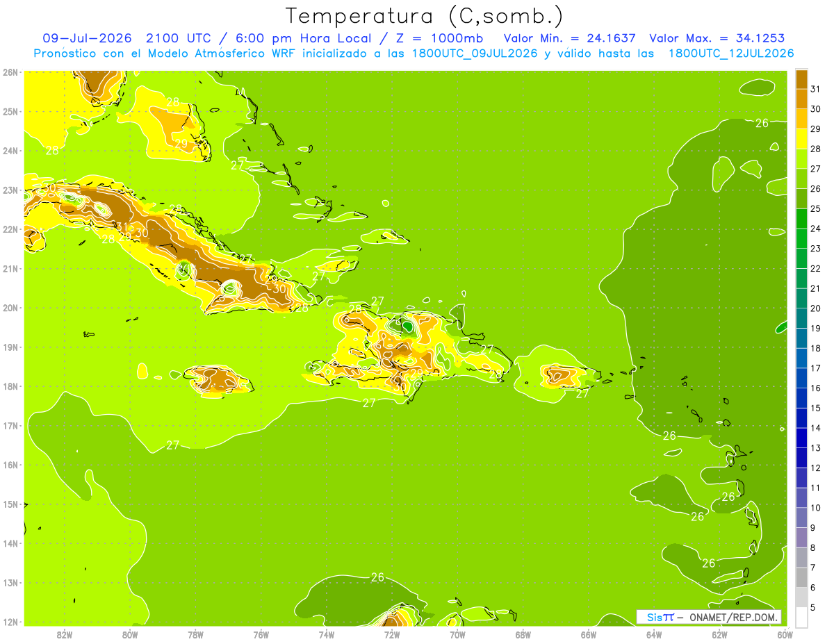834x644 pixels.
Task: Click longitude axis label '66W'
Action: pos(589,634)
